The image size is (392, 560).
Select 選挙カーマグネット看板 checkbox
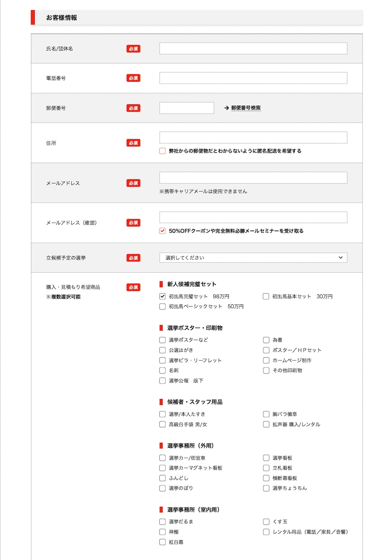pyautogui.click(x=162, y=468)
